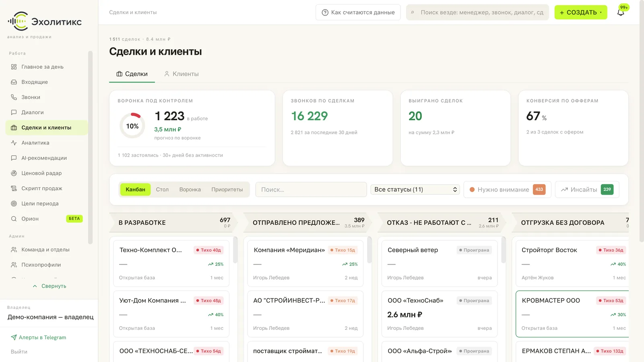Screen dimensions: 644x362
Task: Click the ОТГРУЗКА БЕЗ ДОГОВОРА column header
Action: click(570, 222)
